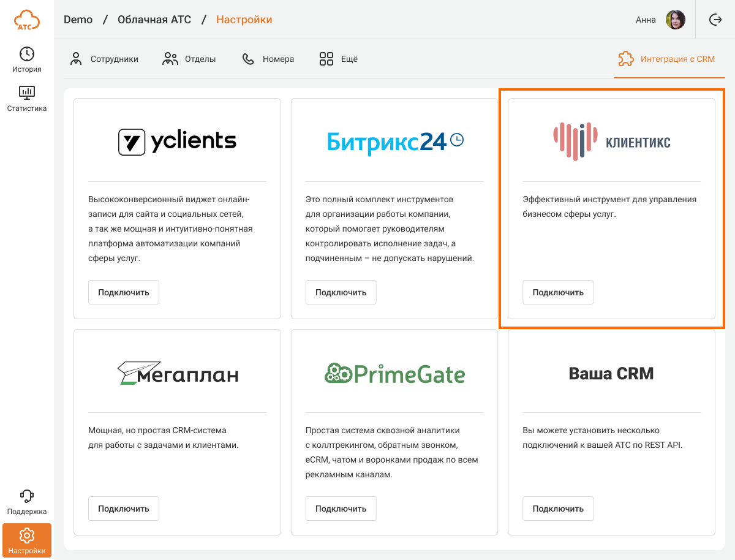The height and width of the screenshot is (560, 735).
Task: Open the Статистика chart icon
Action: coord(27,93)
